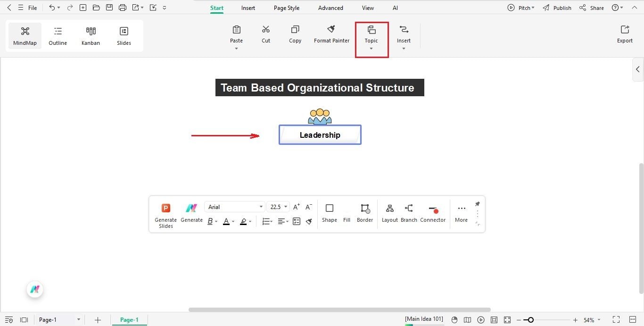Toggle bold text formatting

pyautogui.click(x=210, y=221)
